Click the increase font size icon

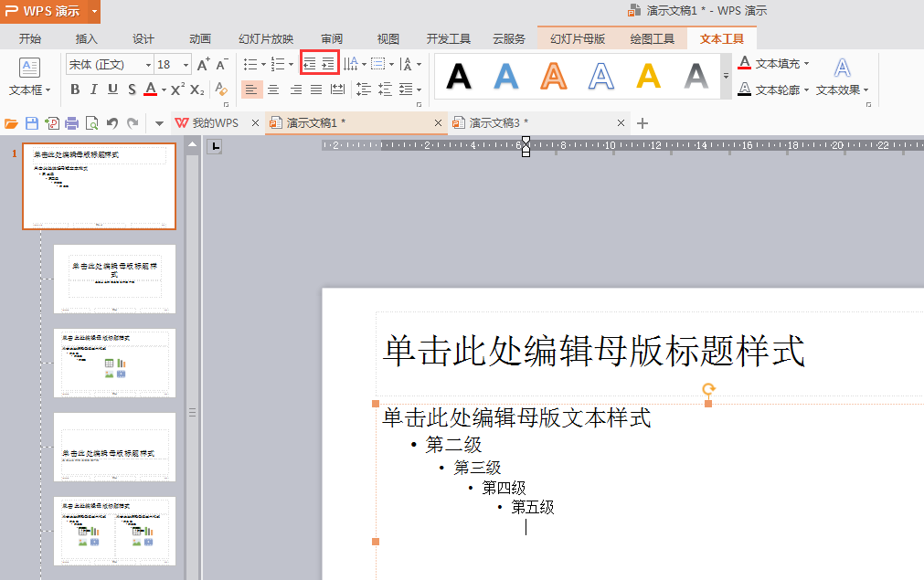click(203, 65)
